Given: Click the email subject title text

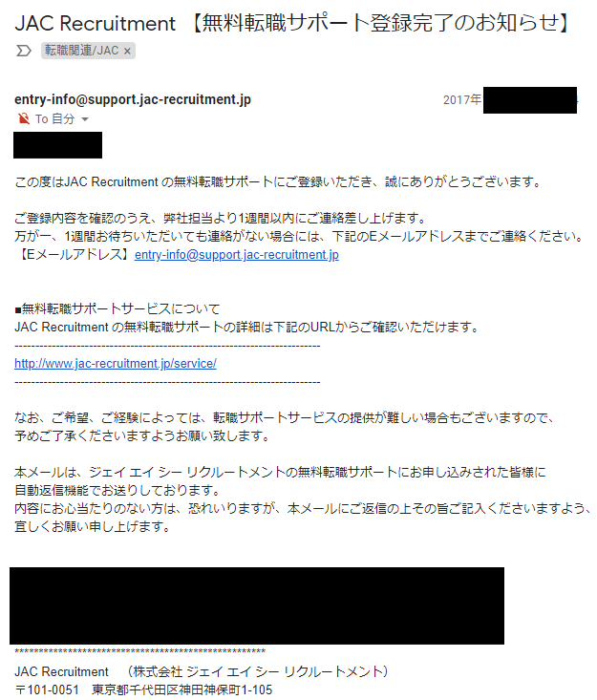Looking at the screenshot, I should [x=292, y=23].
